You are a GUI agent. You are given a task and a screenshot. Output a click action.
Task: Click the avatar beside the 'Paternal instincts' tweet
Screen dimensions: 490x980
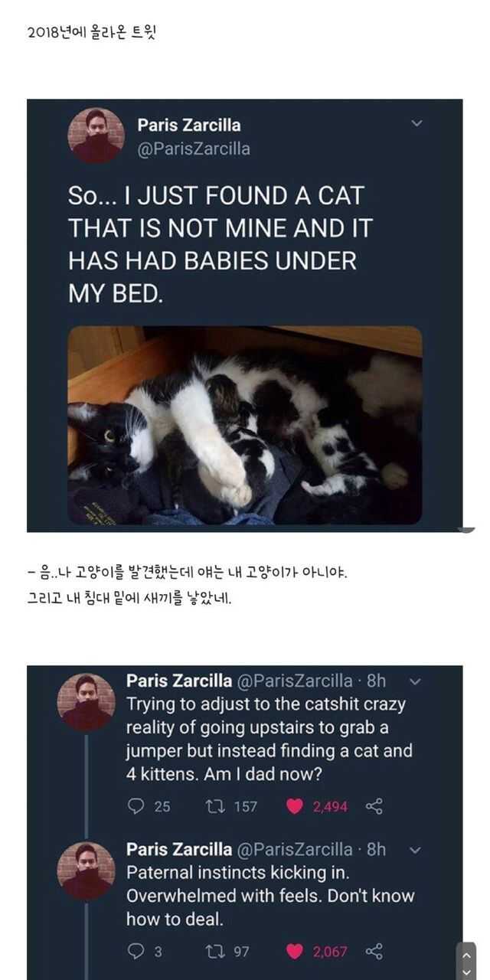tap(87, 871)
